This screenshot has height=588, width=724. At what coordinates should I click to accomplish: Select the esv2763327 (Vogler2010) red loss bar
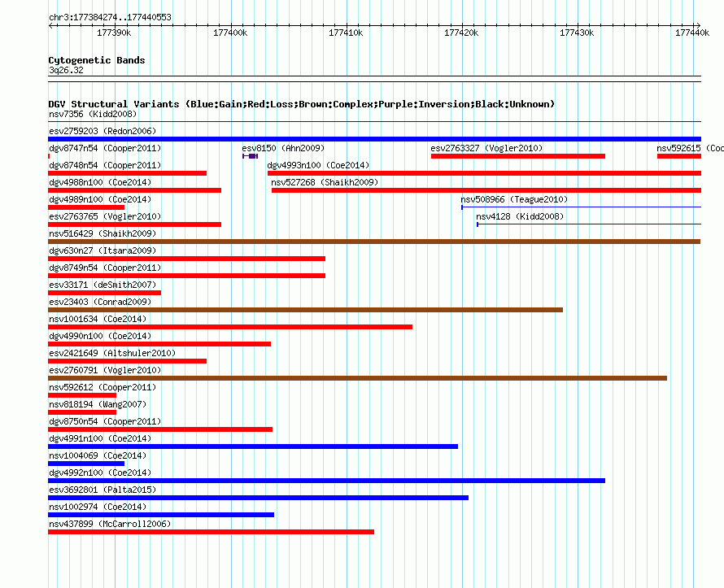(518, 156)
